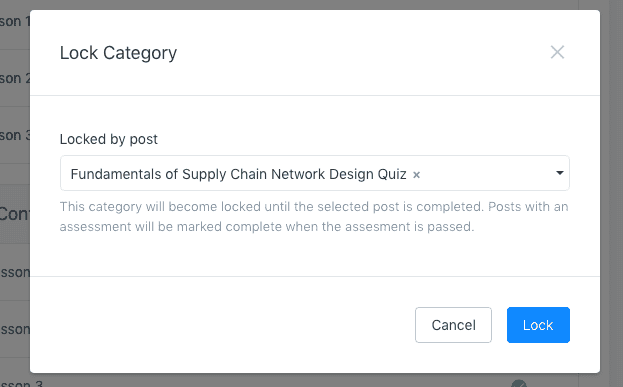Click the Lock Category dialog title

pyautogui.click(x=118, y=53)
